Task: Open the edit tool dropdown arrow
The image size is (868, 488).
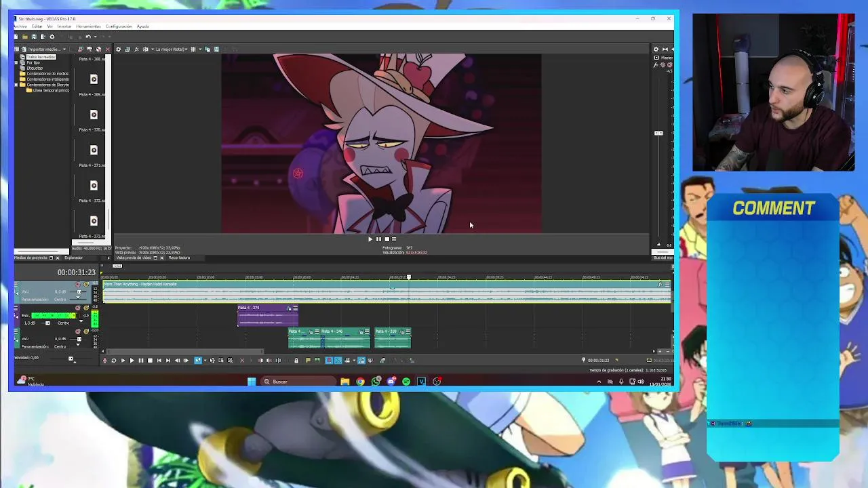Action: pos(205,361)
